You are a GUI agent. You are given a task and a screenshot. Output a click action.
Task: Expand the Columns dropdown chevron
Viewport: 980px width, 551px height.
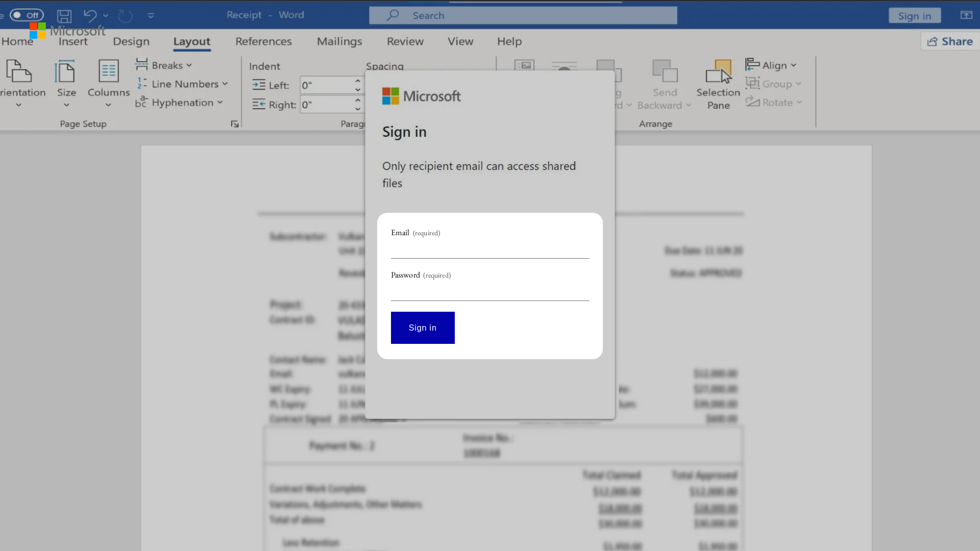[x=108, y=105]
